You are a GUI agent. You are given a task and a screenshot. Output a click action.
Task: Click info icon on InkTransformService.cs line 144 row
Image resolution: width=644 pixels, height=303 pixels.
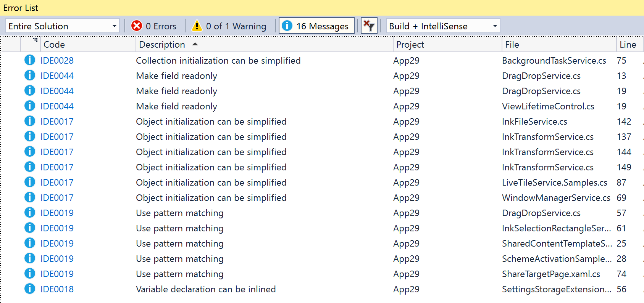(x=30, y=151)
